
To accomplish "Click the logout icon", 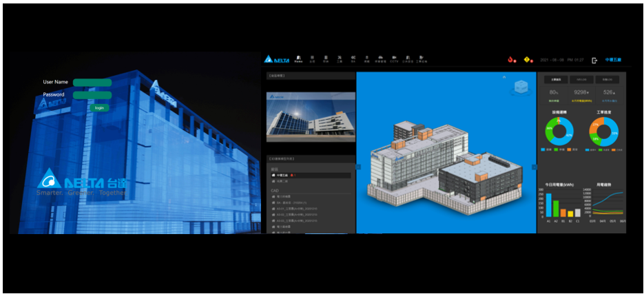I will click(594, 61).
